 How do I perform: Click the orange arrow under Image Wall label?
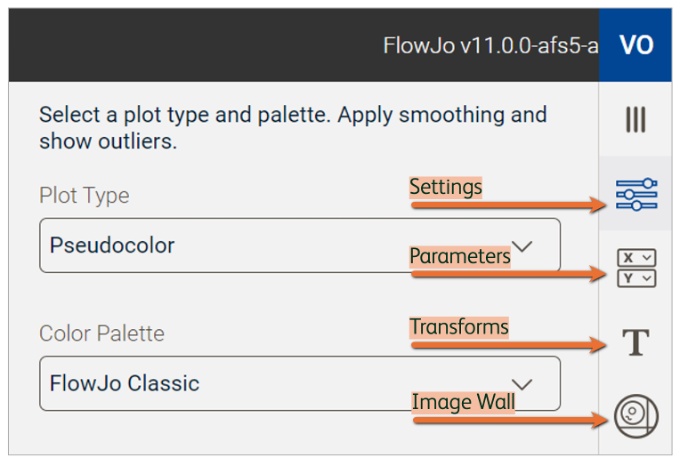[510, 420]
